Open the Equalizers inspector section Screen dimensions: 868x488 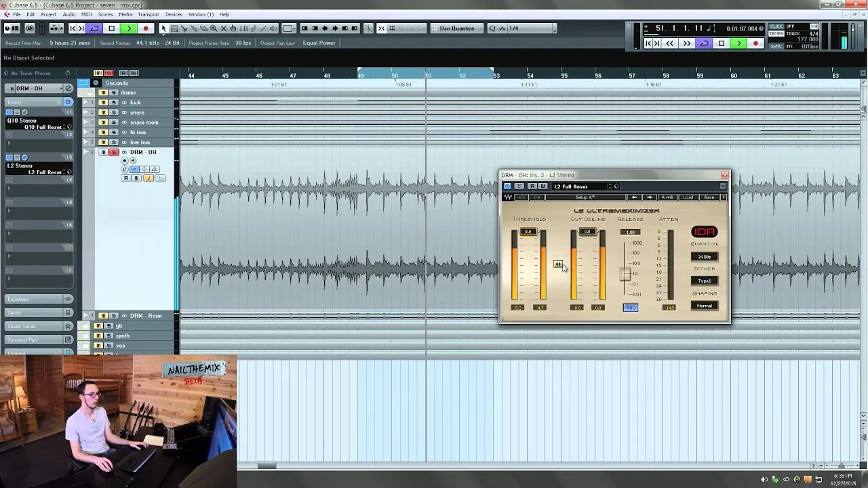point(39,299)
